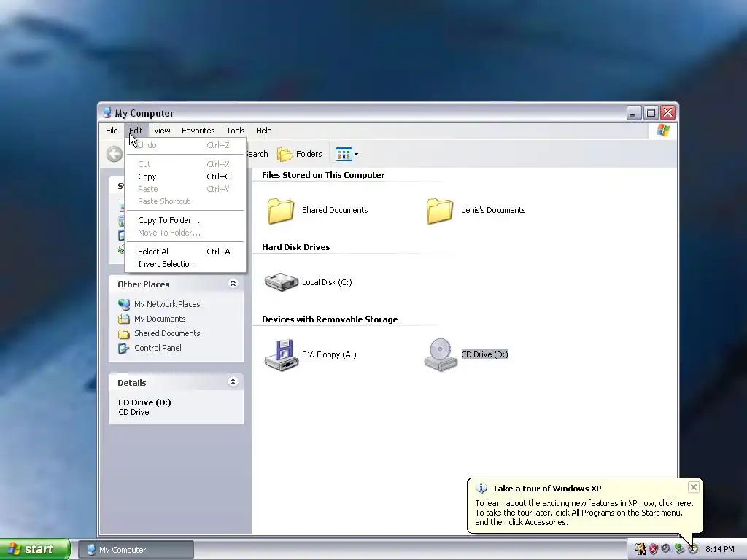Click My Computer taskbar button

(136, 550)
